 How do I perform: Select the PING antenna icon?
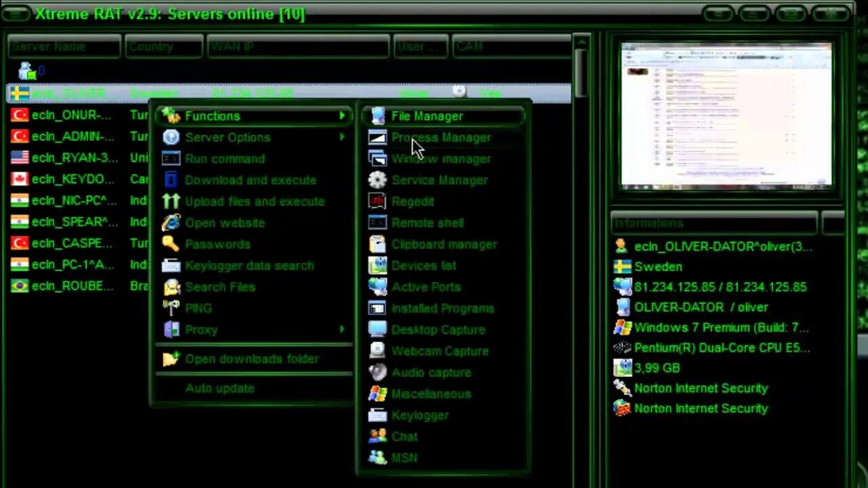[171, 308]
